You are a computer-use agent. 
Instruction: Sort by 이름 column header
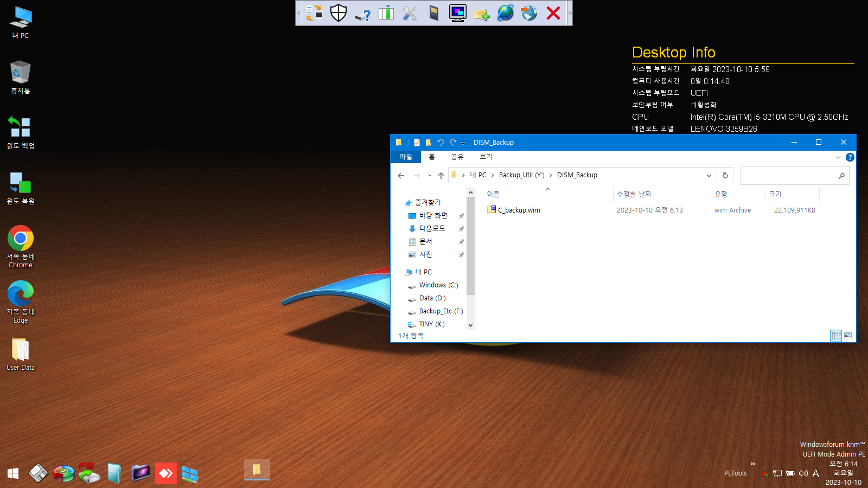pyautogui.click(x=548, y=194)
